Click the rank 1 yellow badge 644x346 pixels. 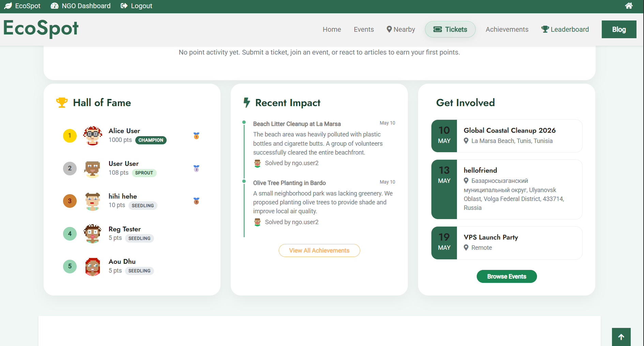[70, 136]
